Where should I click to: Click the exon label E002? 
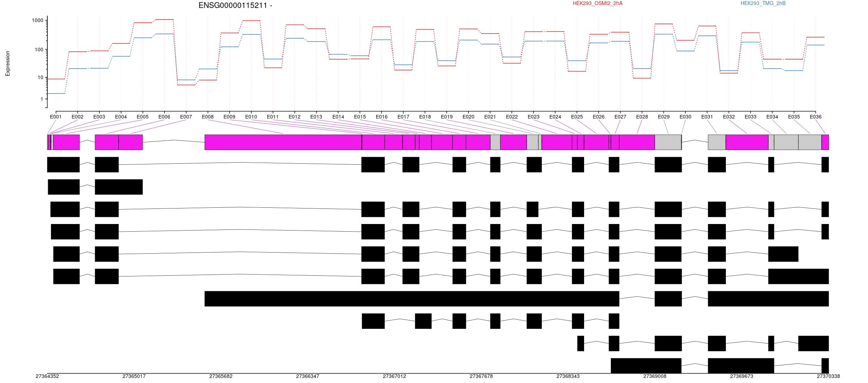[x=77, y=117]
